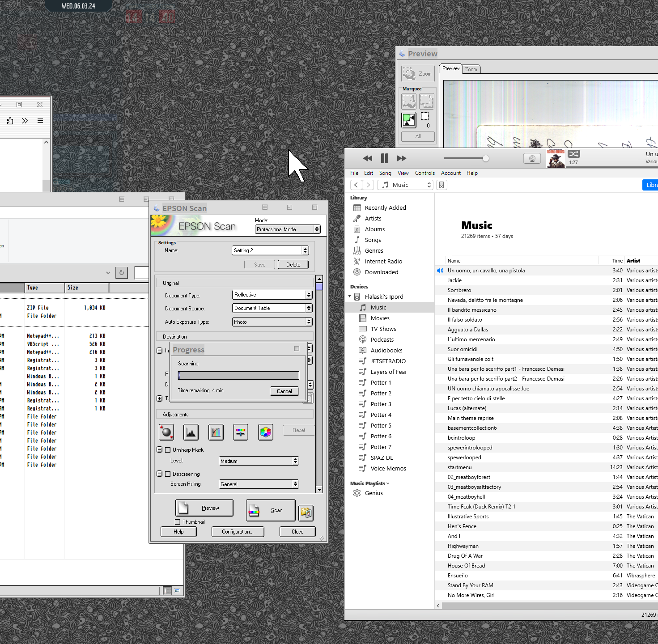Go back with the iTunes back arrow

click(x=356, y=185)
